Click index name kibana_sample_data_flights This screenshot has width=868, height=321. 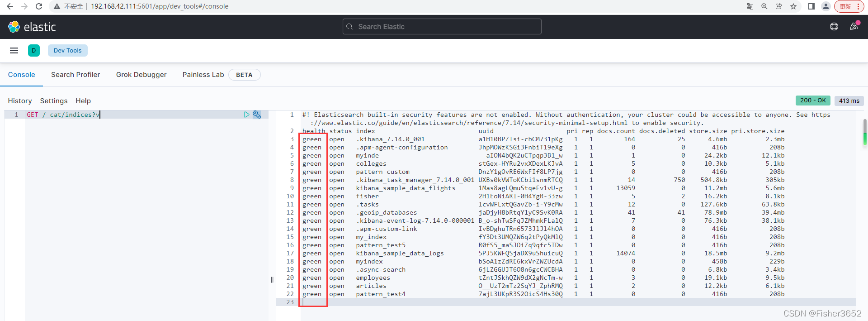pyautogui.click(x=406, y=188)
